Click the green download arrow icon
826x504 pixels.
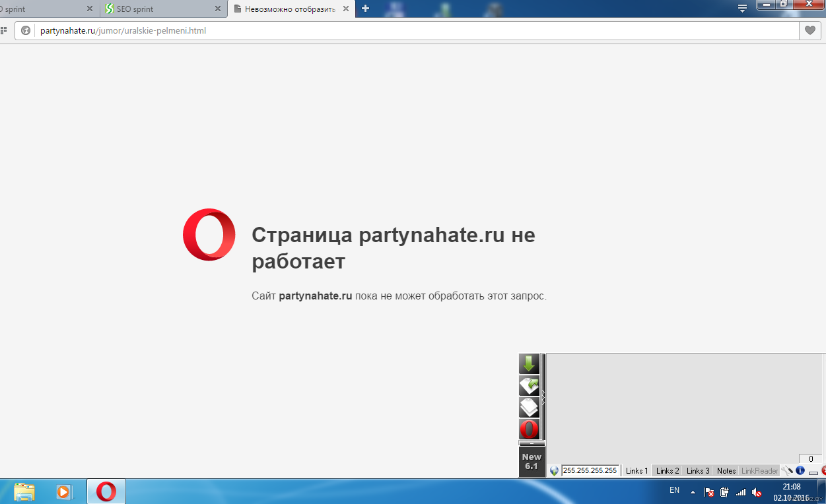click(529, 363)
